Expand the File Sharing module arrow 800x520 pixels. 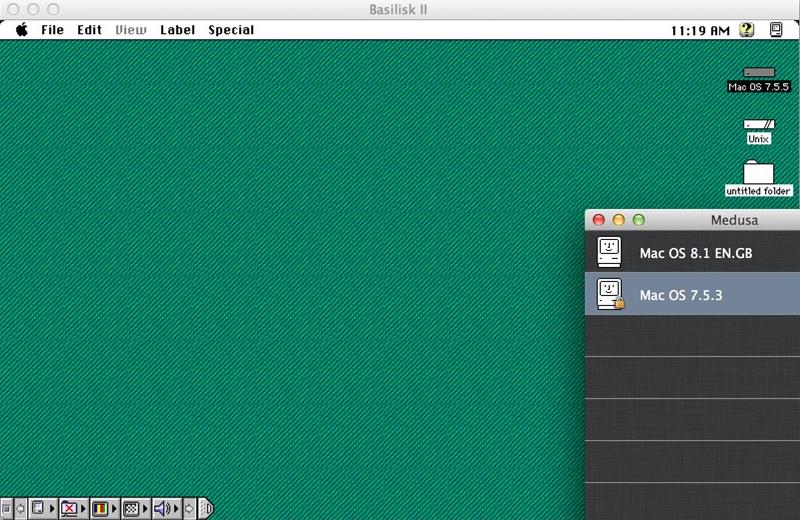[84, 509]
